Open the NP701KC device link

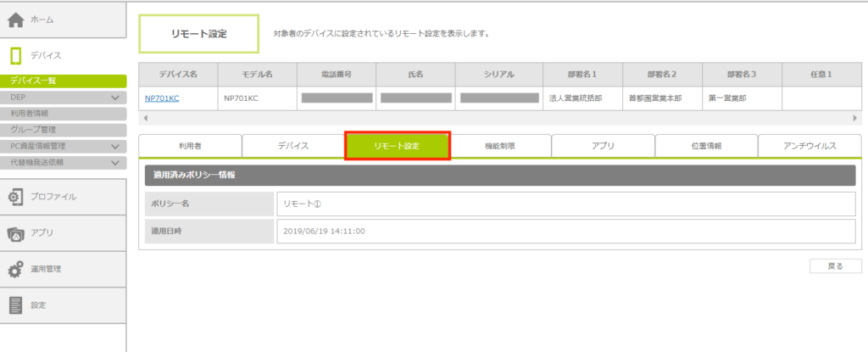click(162, 98)
